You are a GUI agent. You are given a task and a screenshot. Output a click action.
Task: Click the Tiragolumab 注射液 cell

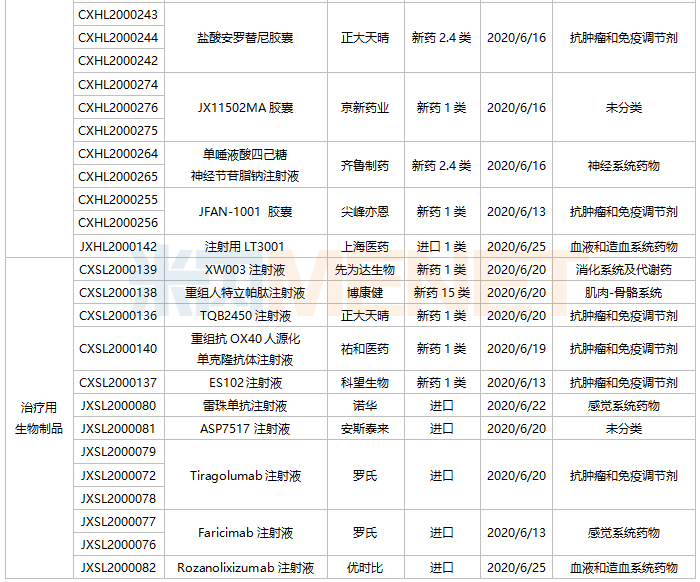point(245,476)
